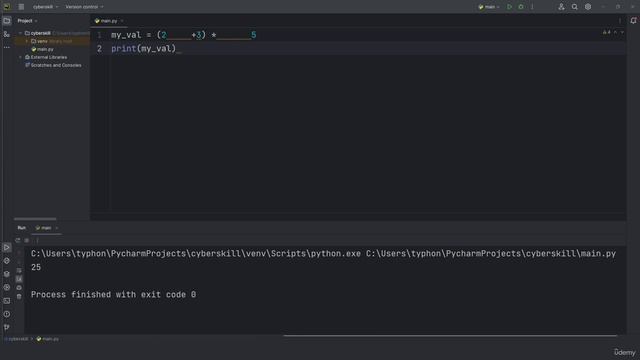Open the Python Console tool window
The height and width of the screenshot is (360, 640).
click(7, 261)
